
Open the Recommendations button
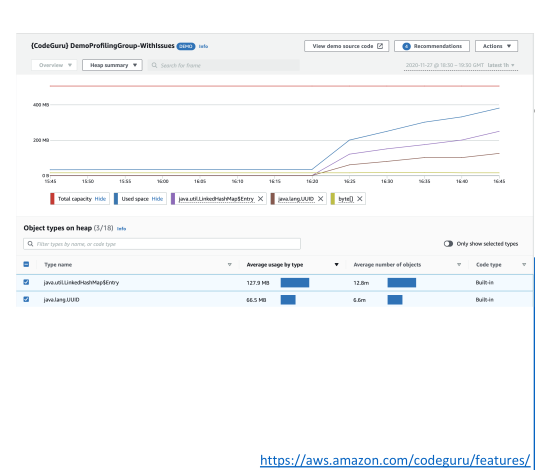[432, 46]
